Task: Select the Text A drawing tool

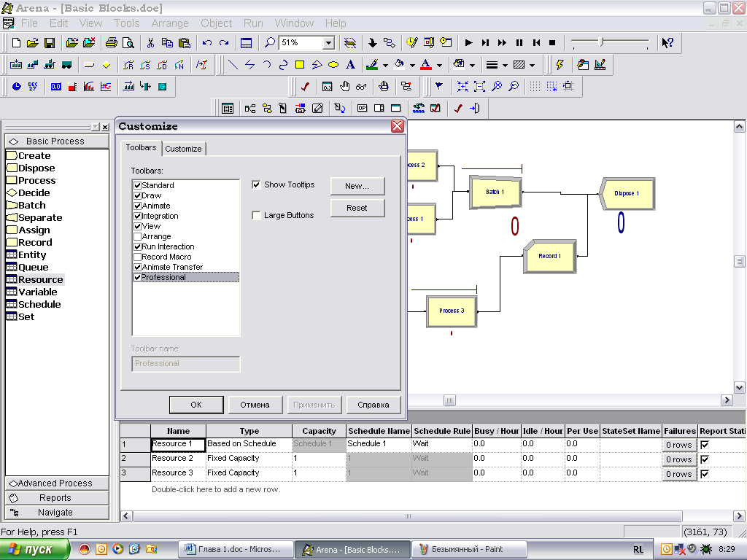Action: [x=350, y=65]
